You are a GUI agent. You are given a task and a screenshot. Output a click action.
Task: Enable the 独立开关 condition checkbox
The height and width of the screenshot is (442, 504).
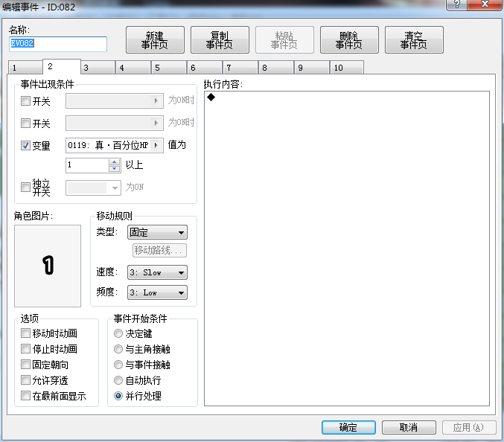(x=25, y=187)
